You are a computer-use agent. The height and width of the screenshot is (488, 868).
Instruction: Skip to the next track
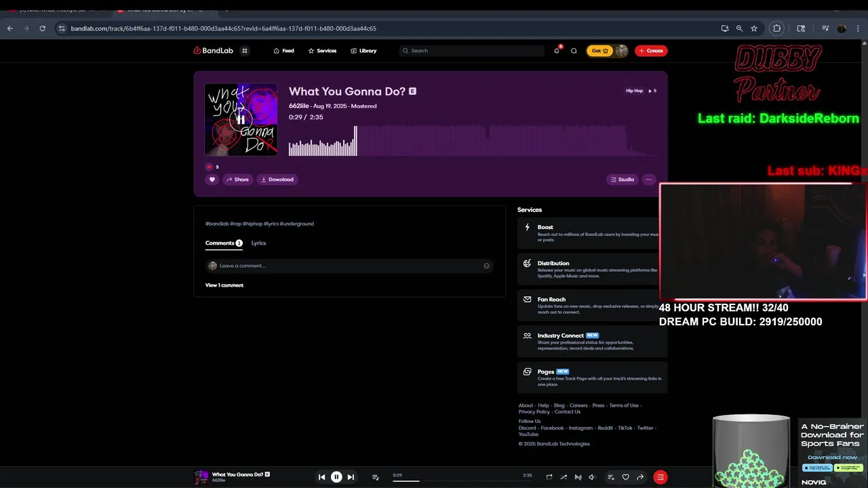pos(351,477)
